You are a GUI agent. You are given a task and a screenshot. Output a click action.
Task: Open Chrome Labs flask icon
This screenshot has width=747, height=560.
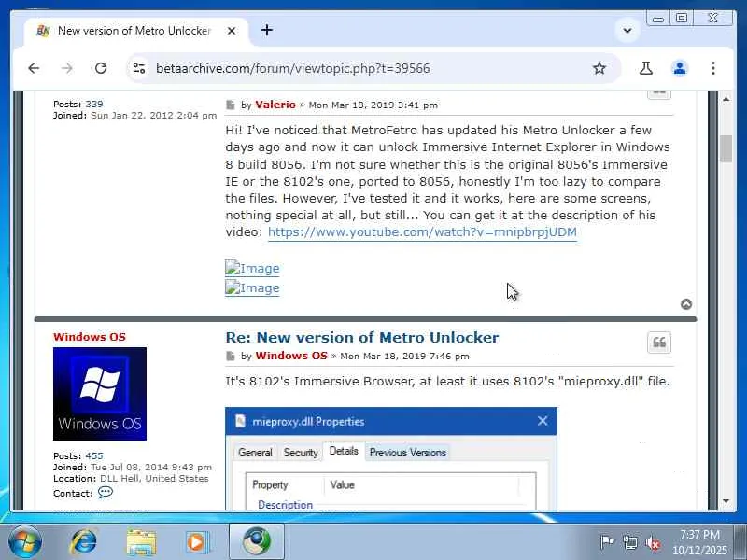[646, 68]
